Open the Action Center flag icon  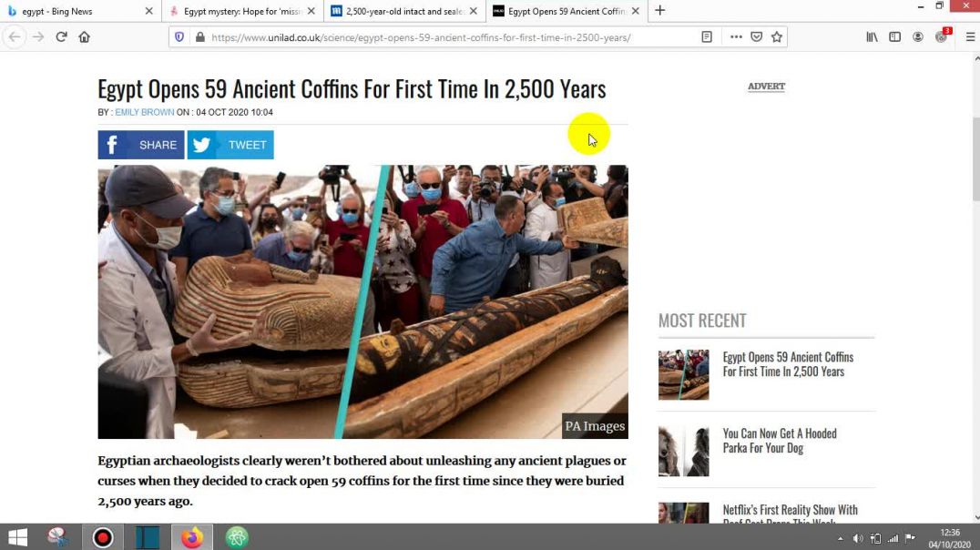point(911,538)
